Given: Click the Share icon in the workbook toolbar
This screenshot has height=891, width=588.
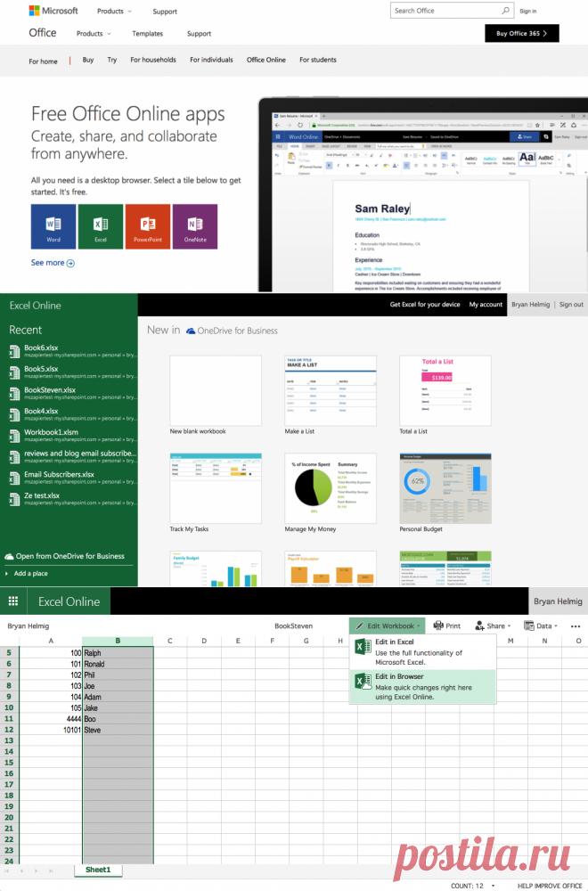Looking at the screenshot, I should [x=480, y=625].
